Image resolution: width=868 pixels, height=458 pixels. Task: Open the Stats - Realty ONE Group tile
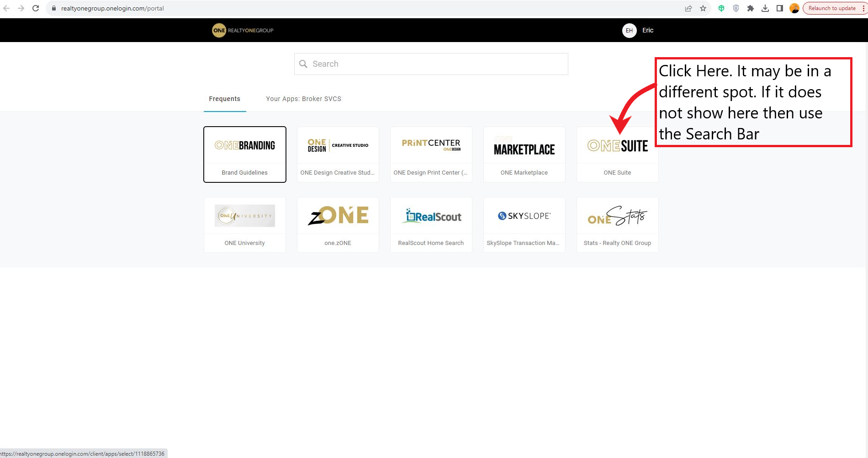pyautogui.click(x=618, y=225)
